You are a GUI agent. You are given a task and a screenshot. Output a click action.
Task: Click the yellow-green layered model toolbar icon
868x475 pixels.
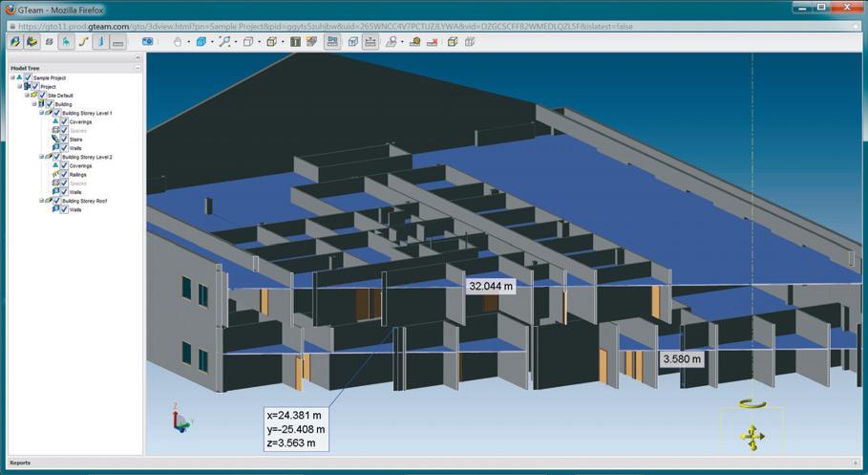pyautogui.click(x=32, y=41)
